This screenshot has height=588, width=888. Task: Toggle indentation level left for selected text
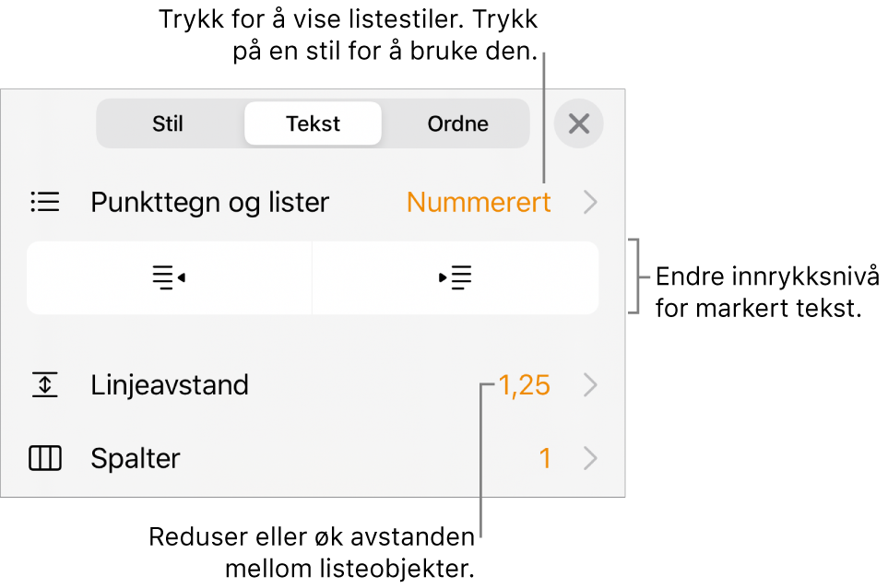pyautogui.click(x=169, y=278)
